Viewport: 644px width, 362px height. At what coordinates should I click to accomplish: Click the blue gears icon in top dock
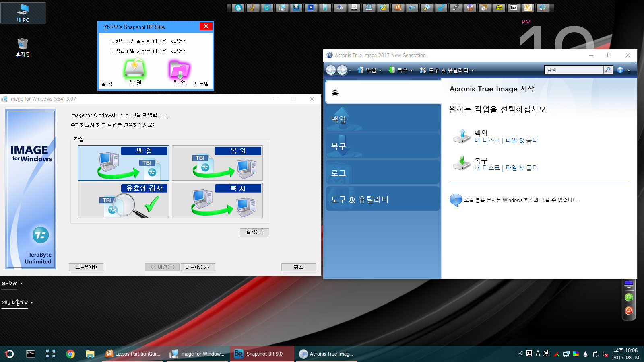441,7
